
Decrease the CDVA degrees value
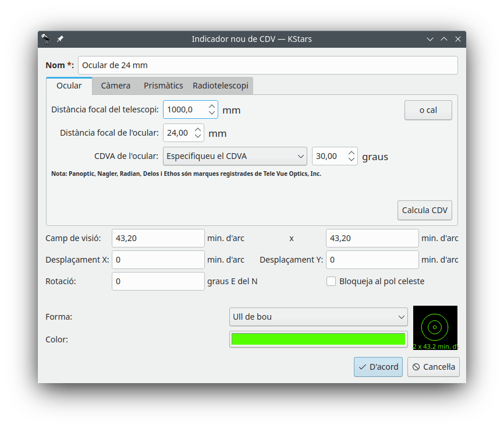[x=352, y=160]
